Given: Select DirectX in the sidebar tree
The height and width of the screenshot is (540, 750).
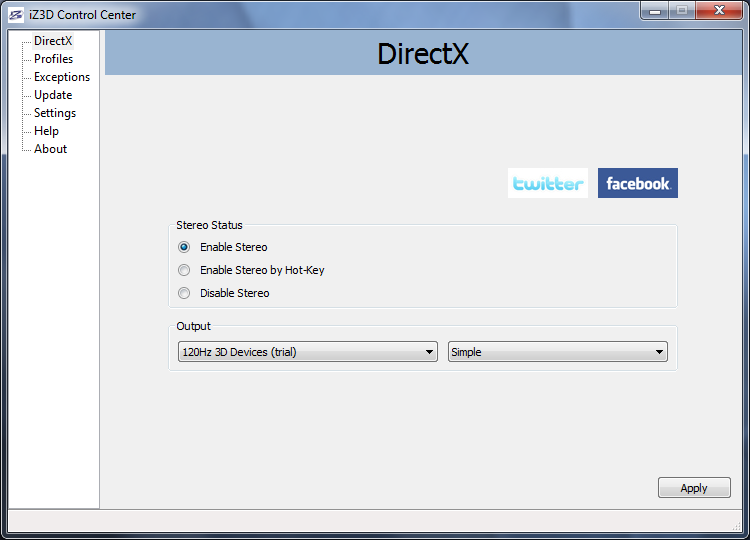Looking at the screenshot, I should (x=53, y=41).
